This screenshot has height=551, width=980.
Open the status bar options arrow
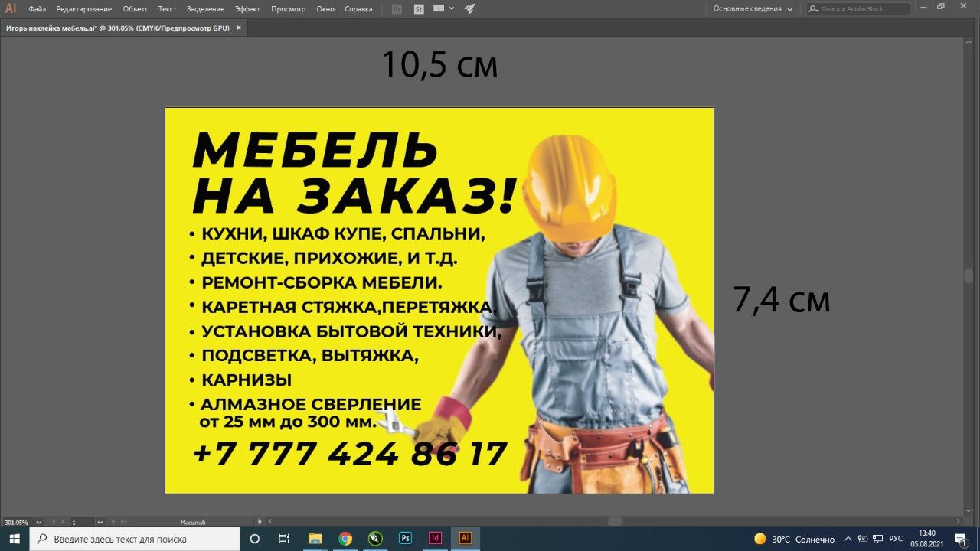tap(260, 522)
